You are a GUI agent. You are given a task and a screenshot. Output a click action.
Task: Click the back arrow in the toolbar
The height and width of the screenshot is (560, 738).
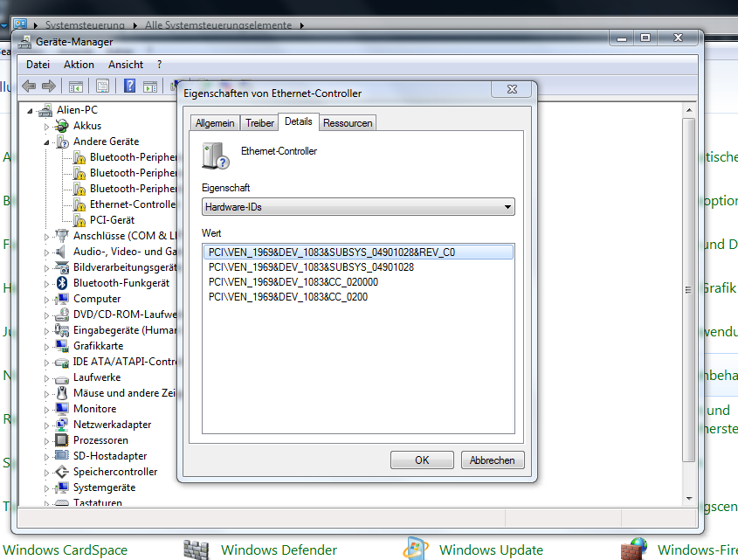pos(29,86)
